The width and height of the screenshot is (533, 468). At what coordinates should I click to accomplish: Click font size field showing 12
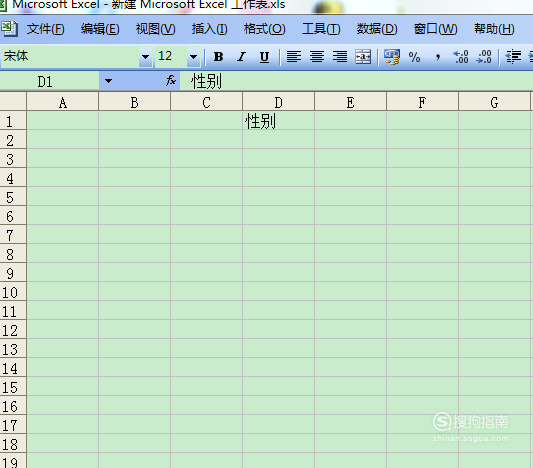click(x=171, y=57)
